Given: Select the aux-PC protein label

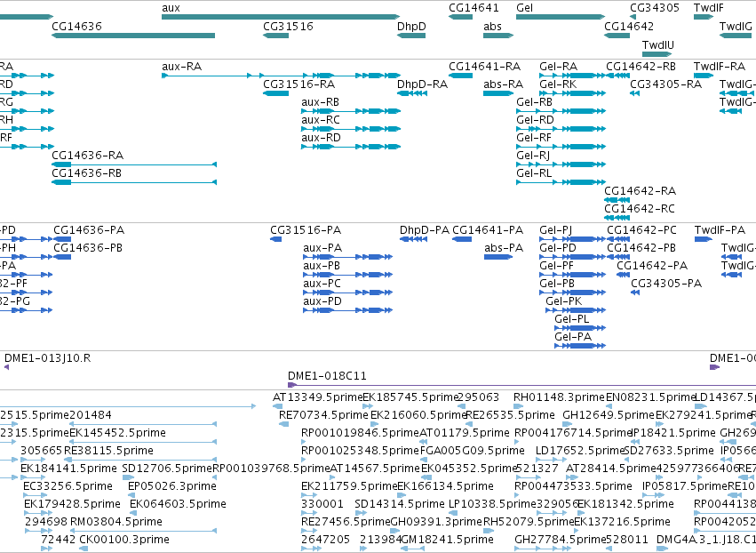Looking at the screenshot, I should (x=322, y=284).
